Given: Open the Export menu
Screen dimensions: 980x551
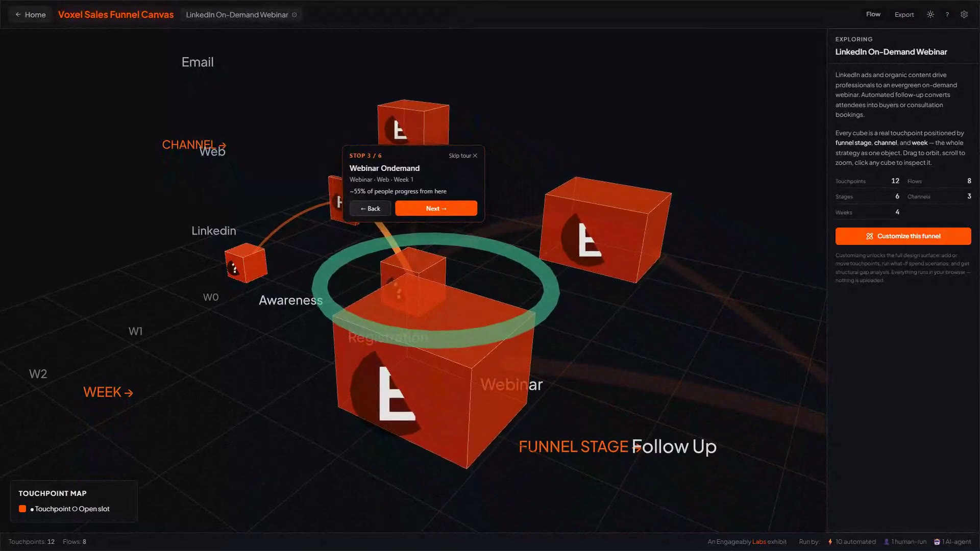Looking at the screenshot, I should [x=904, y=15].
